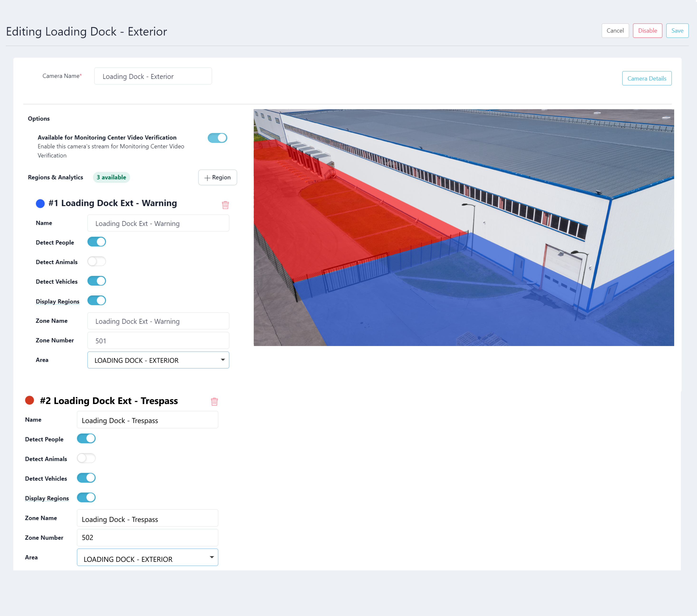Viewport: 697px width, 616px height.
Task: Edit the Name field of region #1
Action: click(x=158, y=223)
